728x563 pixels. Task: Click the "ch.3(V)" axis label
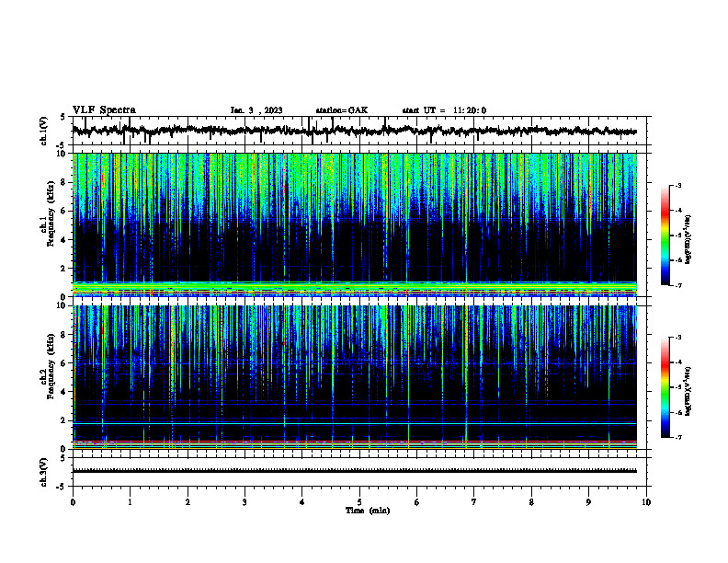point(44,472)
